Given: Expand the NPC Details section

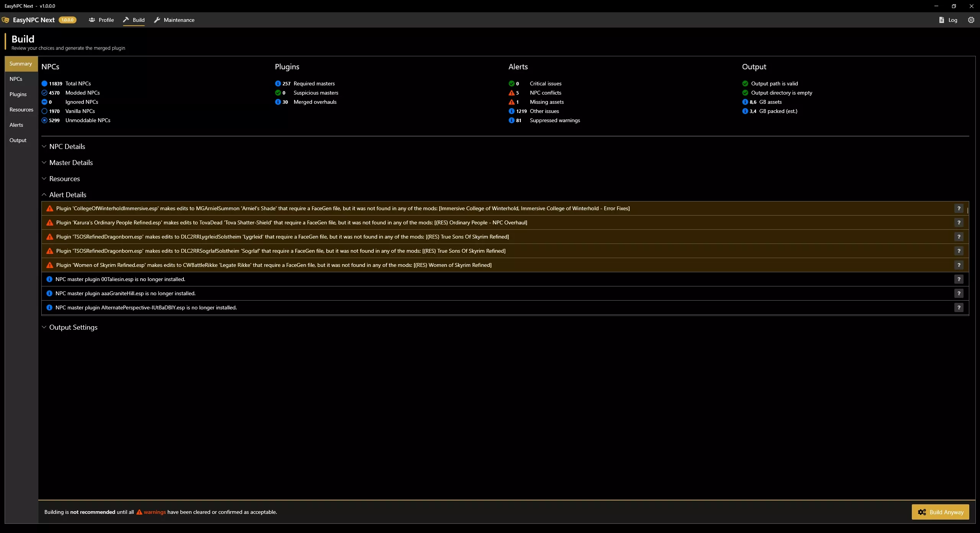Looking at the screenshot, I should 64,147.
